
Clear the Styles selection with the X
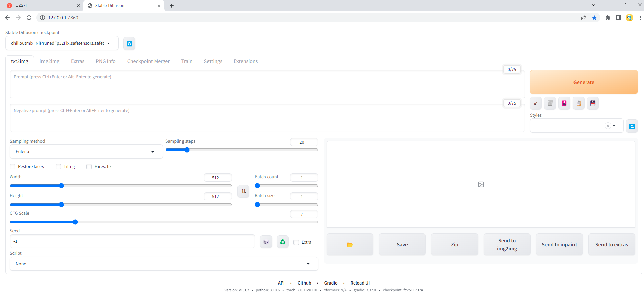coord(608,126)
